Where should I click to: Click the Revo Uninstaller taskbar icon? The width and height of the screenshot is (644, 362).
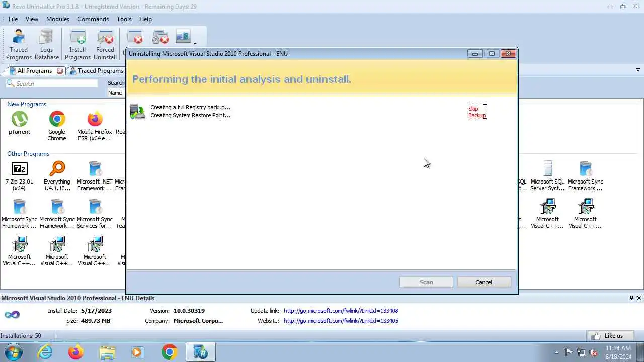[x=201, y=352]
